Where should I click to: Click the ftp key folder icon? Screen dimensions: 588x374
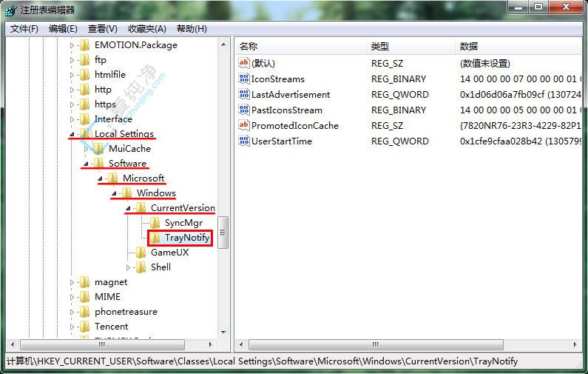point(85,60)
